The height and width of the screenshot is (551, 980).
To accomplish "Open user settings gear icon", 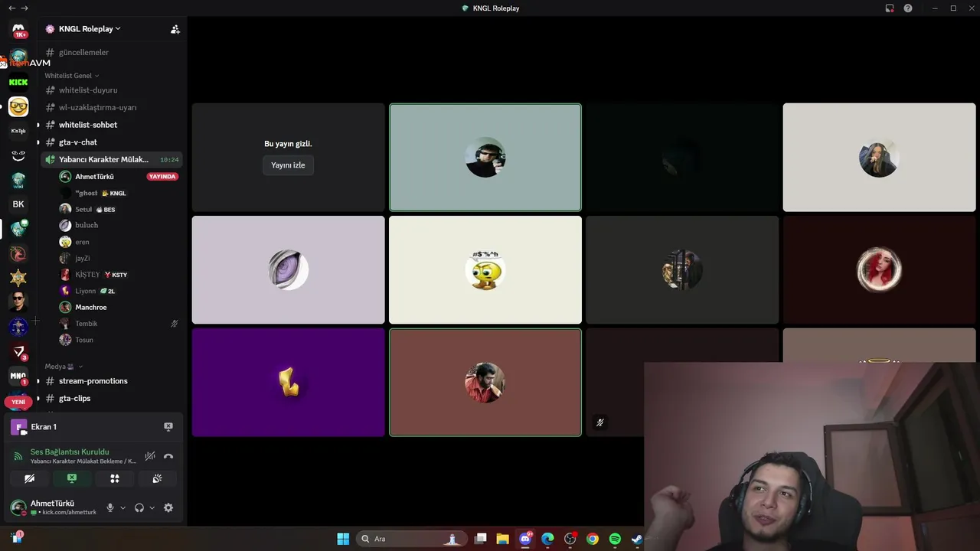I will tap(168, 507).
